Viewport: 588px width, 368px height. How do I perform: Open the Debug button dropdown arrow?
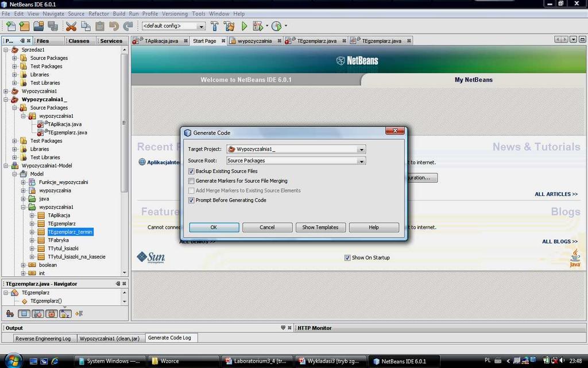click(x=267, y=26)
